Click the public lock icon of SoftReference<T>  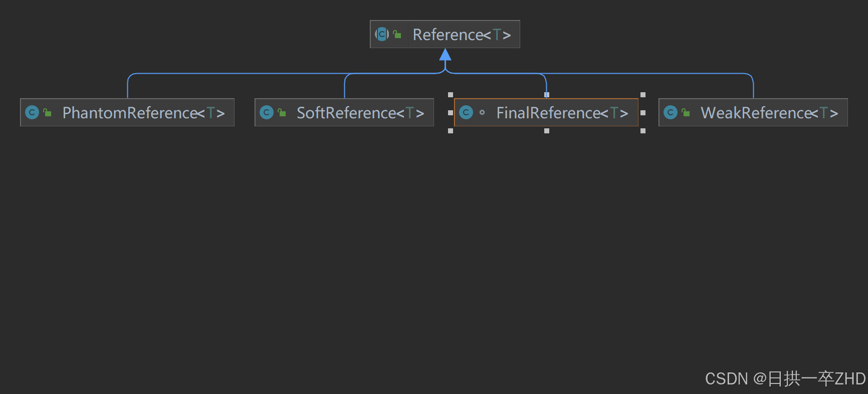coord(282,112)
